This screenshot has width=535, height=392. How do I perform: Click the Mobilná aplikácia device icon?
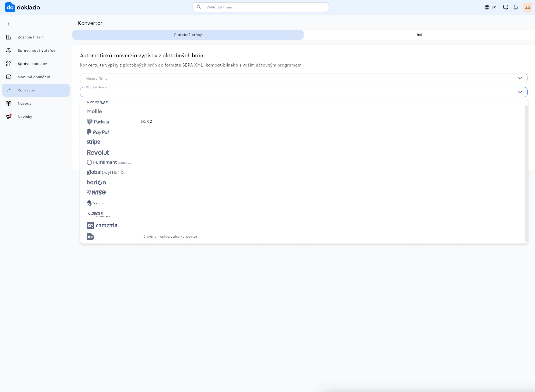(8, 77)
